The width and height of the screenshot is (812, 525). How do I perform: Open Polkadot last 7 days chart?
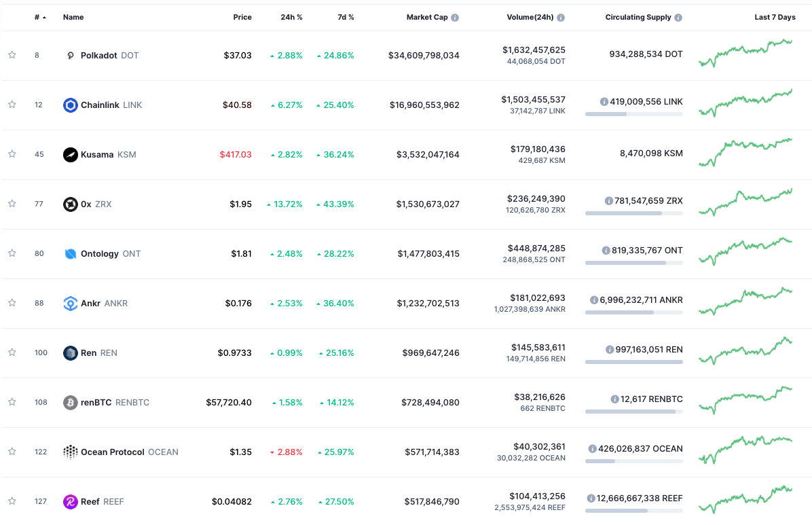coord(745,53)
